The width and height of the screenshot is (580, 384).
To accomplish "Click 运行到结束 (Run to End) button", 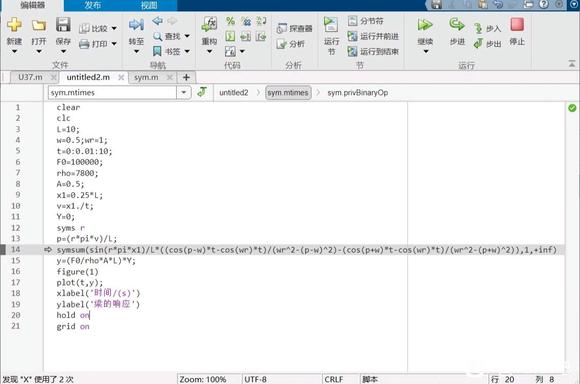I will [x=373, y=51].
